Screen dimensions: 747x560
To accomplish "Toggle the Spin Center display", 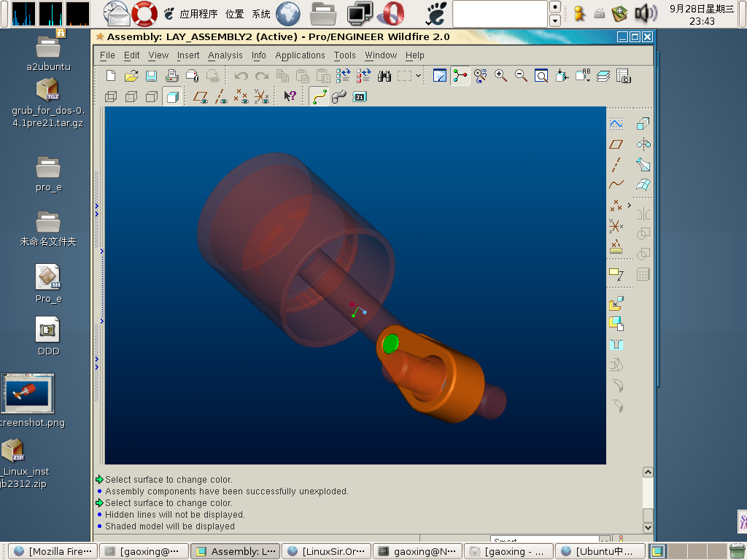I will [460, 76].
